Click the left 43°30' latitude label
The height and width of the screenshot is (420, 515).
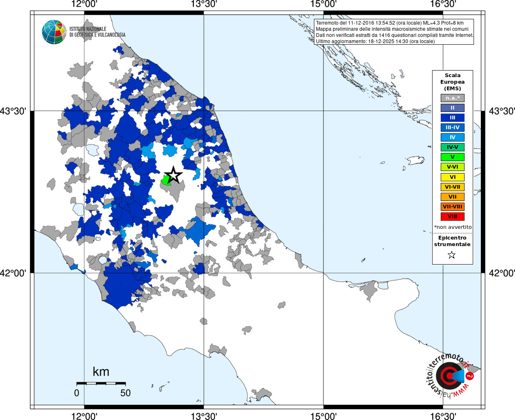click(13, 111)
